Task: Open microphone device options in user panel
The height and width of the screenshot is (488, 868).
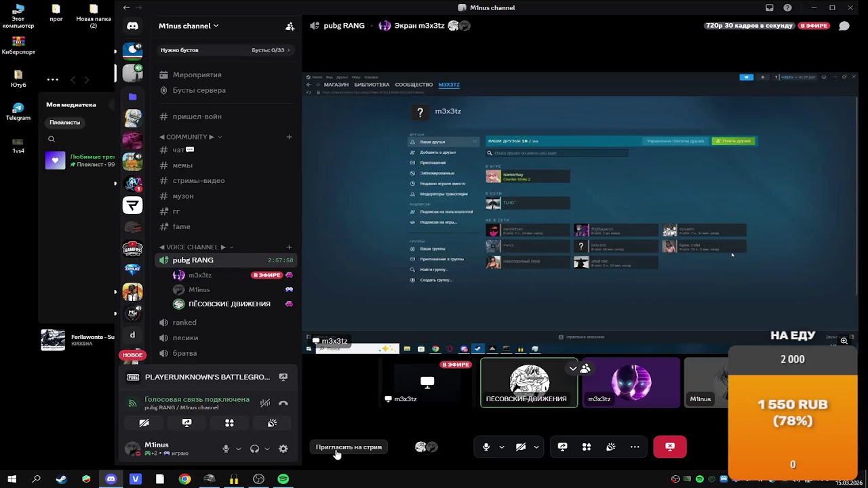Action: 238,449
